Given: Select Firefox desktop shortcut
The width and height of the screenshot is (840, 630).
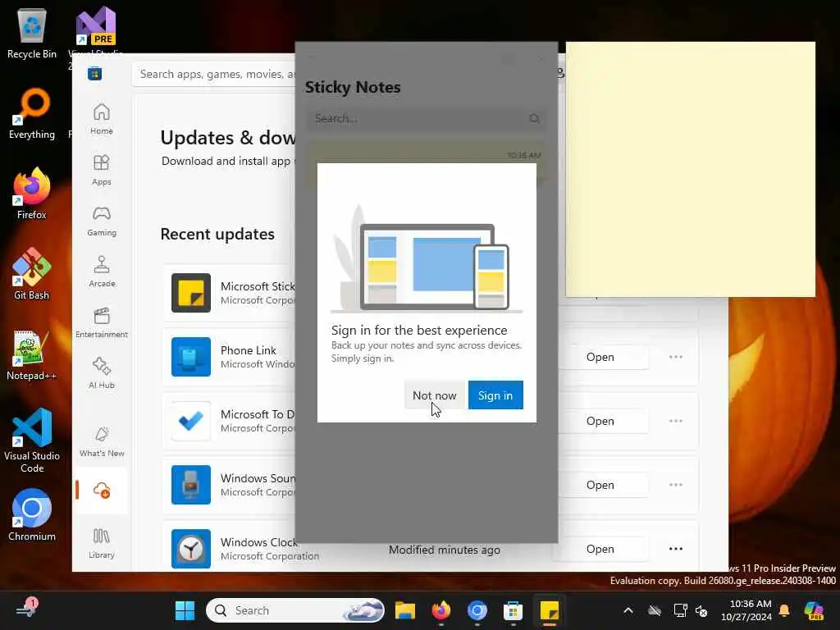Looking at the screenshot, I should [32, 194].
